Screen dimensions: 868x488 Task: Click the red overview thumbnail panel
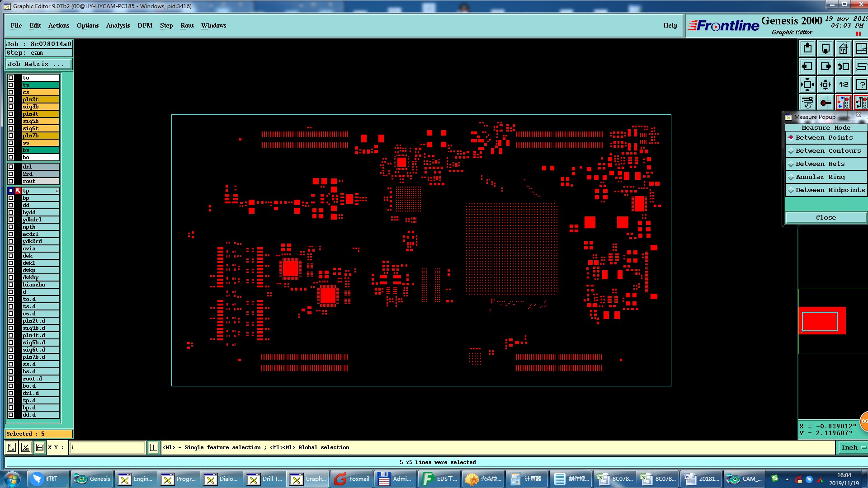(x=822, y=321)
